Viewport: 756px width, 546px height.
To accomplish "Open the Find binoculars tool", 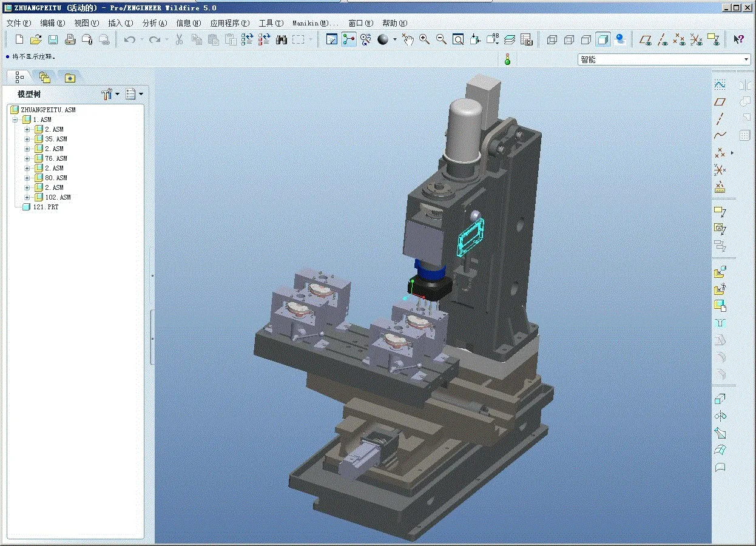I will click(x=281, y=39).
